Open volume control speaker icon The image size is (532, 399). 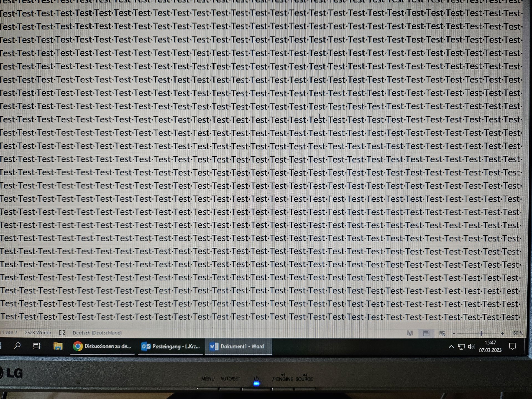[471, 347]
